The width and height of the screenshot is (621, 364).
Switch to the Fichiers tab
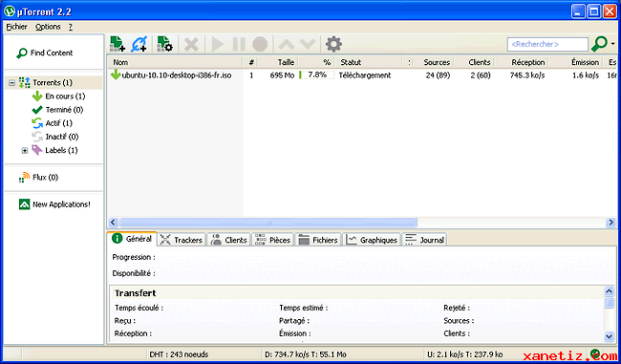(x=318, y=240)
